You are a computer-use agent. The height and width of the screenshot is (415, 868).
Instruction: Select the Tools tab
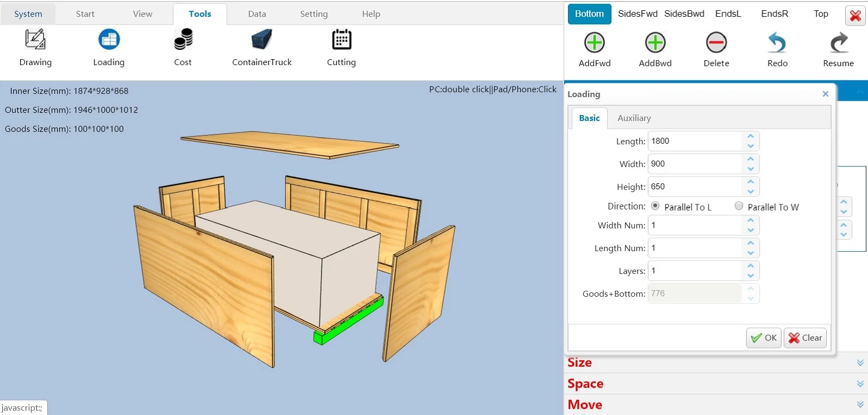coord(200,14)
